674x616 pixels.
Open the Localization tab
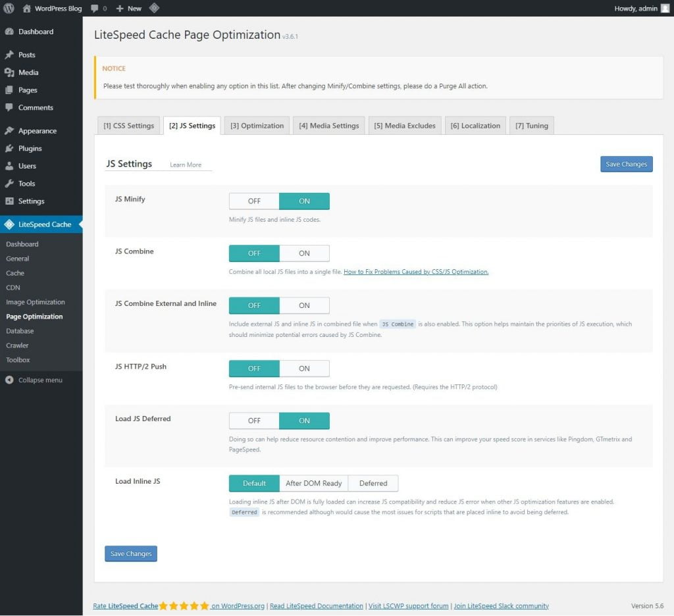click(475, 126)
